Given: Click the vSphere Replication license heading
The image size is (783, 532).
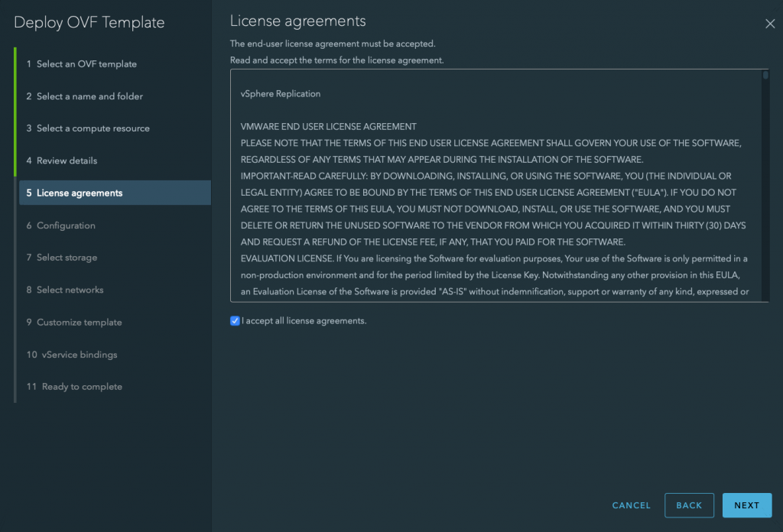Looking at the screenshot, I should tap(281, 94).
